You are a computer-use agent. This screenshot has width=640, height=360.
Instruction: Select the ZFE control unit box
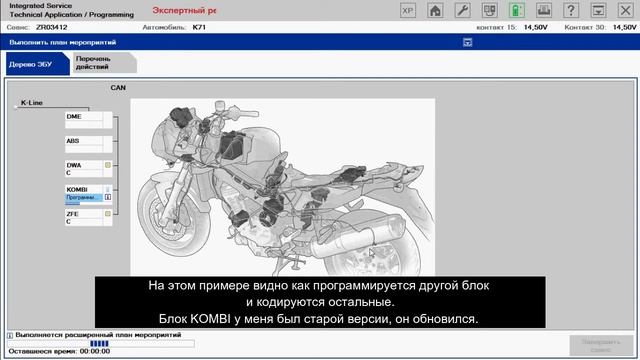coord(89,218)
